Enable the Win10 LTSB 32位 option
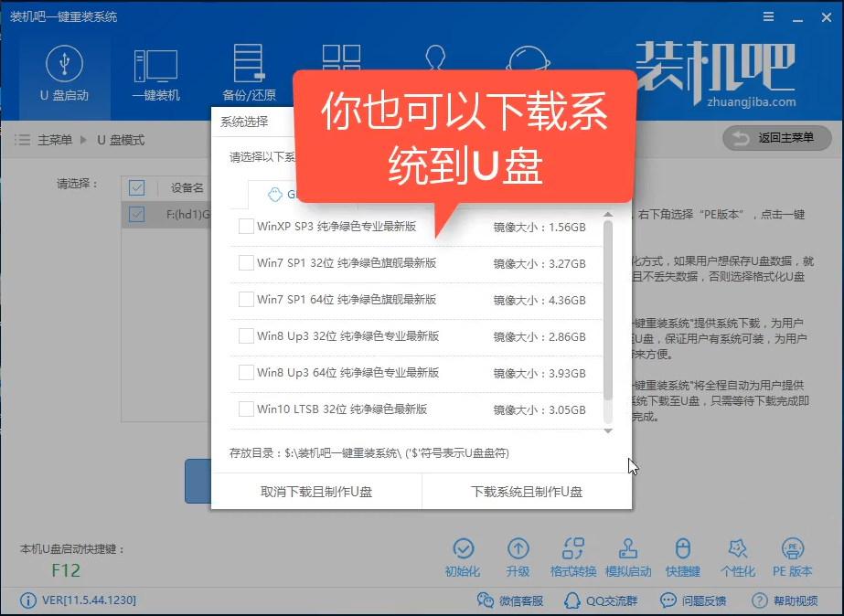Image resolution: width=844 pixels, height=616 pixels. (245, 409)
